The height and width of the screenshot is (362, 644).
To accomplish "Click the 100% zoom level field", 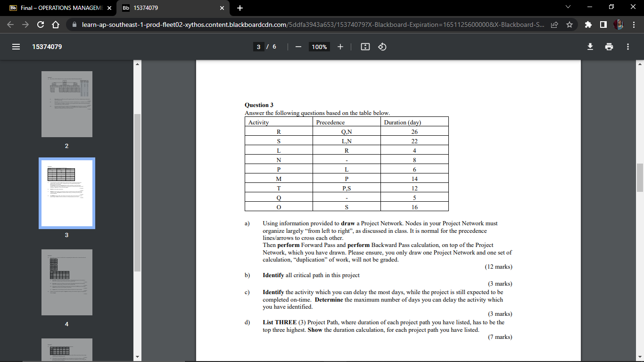I will coord(319,47).
